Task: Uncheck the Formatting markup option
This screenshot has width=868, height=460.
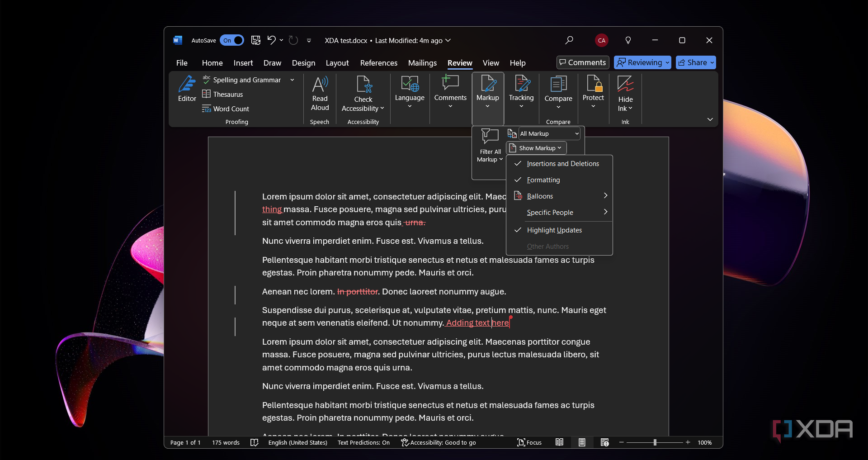Action: coord(543,180)
